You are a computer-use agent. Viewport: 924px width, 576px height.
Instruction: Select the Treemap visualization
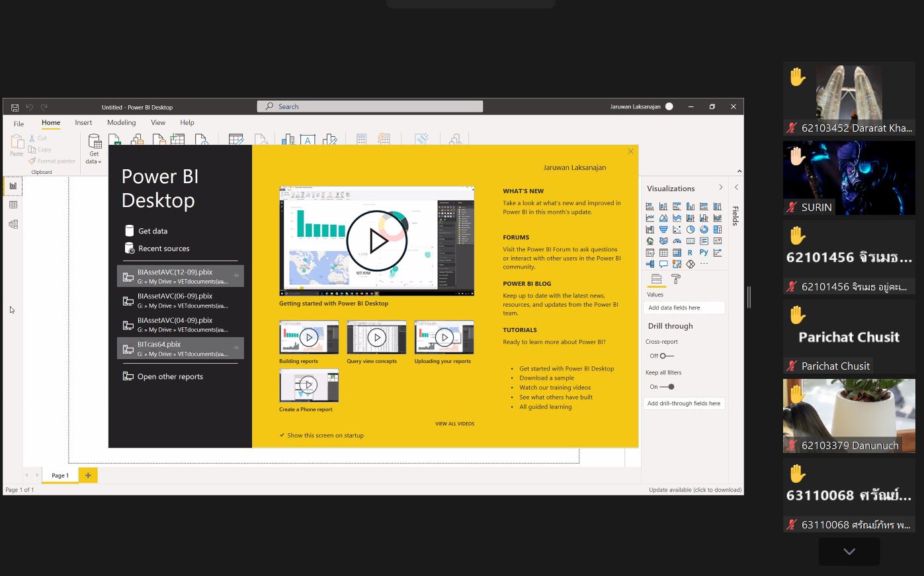click(x=718, y=229)
